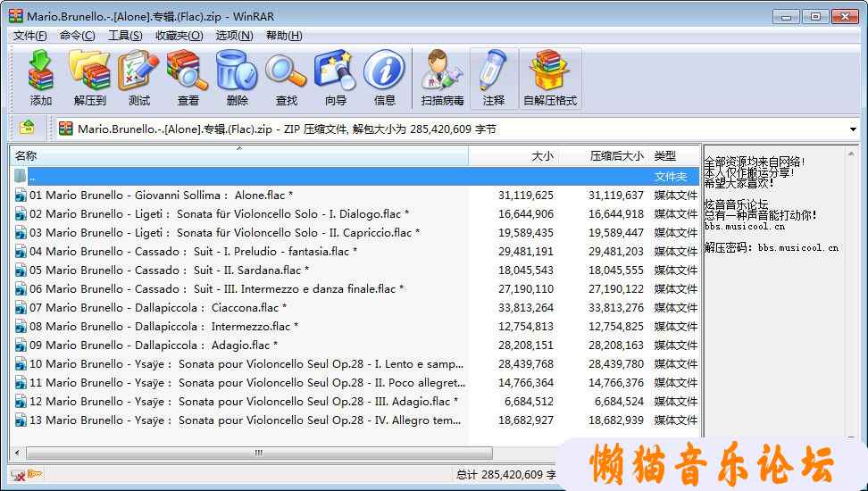This screenshot has width=868, height=491.
Task: Sort by the 类型 column header
Action: tap(674, 155)
